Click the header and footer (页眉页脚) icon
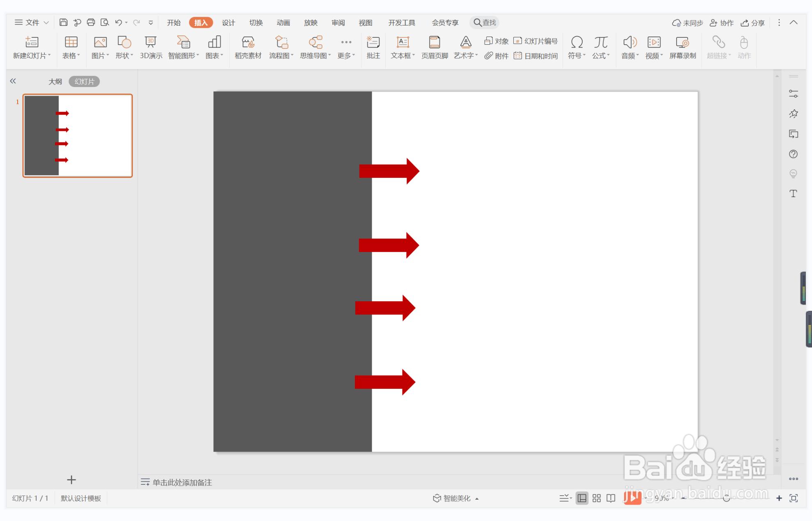Screen dimensions: 812x521 pyautogui.click(x=434, y=42)
